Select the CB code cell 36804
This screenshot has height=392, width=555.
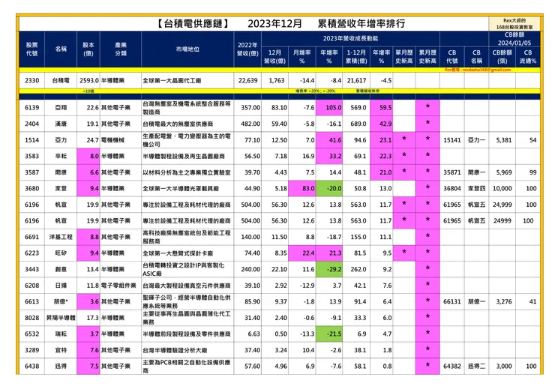tap(452, 189)
